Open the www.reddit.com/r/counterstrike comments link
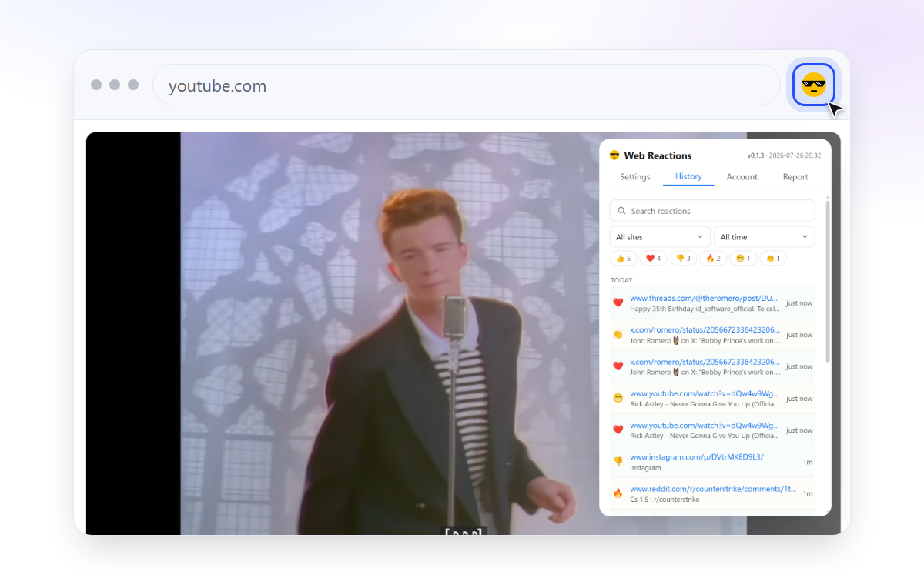Viewport: 924px width, 585px height. (x=713, y=488)
